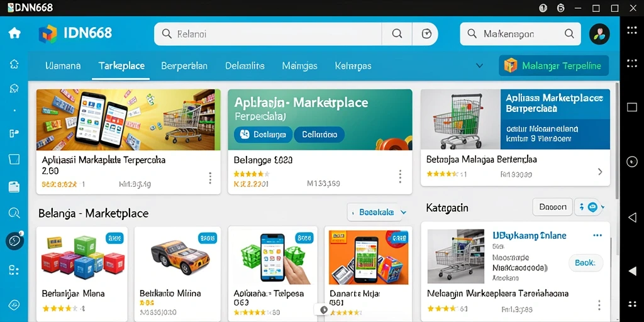Click the Malangar Terpeline box icon

[511, 65]
